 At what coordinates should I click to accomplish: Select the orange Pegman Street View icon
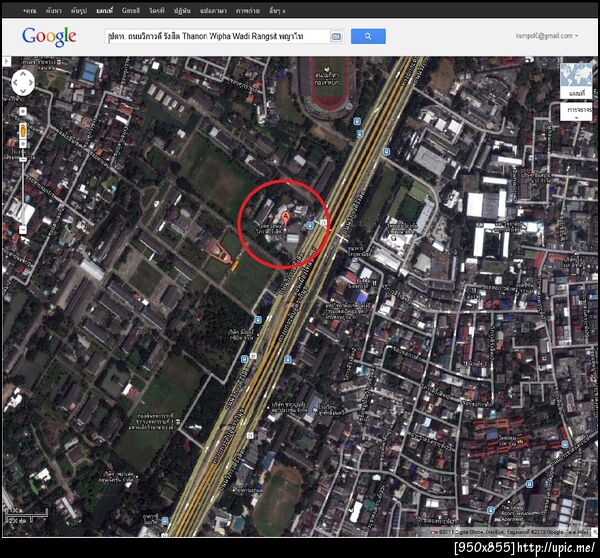tap(23, 131)
